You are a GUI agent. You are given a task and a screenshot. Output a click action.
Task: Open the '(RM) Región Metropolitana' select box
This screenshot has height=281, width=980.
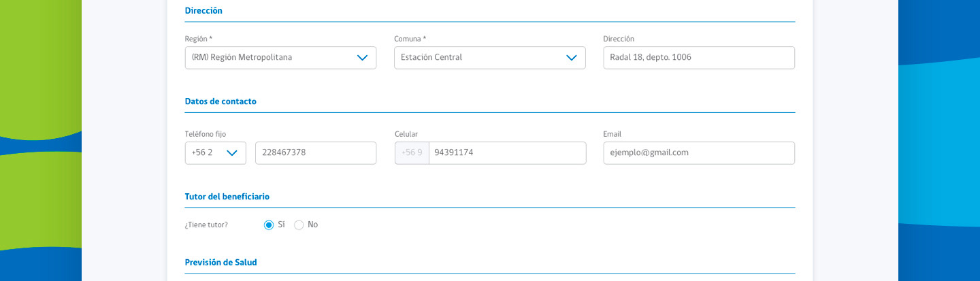(272, 58)
